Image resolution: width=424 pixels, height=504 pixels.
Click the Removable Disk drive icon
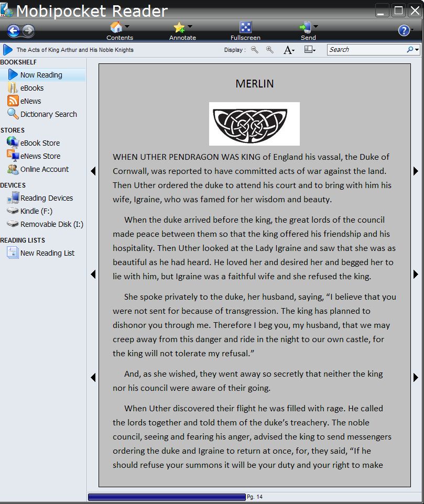click(x=13, y=224)
